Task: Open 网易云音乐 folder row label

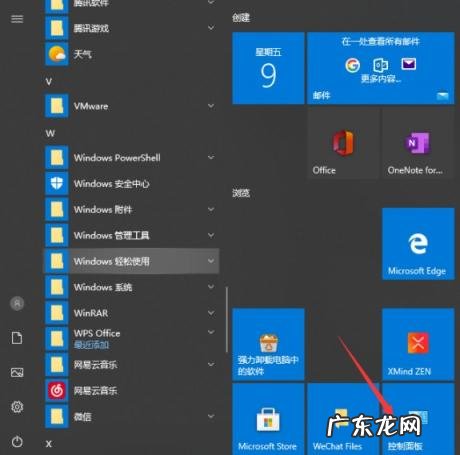Action: 95,365
